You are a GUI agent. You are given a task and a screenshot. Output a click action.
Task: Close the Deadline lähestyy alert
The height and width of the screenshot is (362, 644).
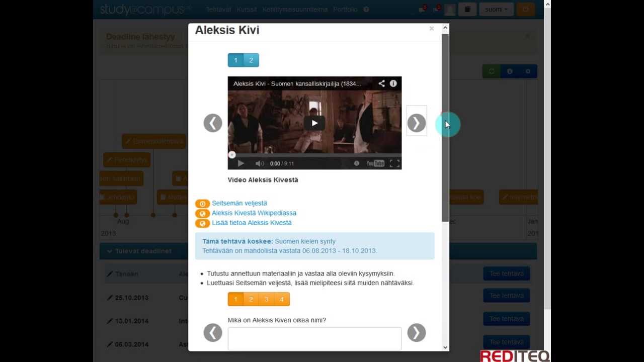pyautogui.click(x=527, y=36)
